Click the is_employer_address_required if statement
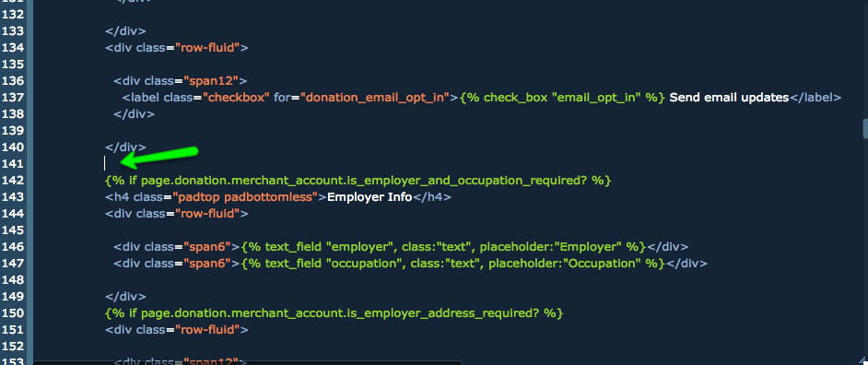 click(x=334, y=313)
